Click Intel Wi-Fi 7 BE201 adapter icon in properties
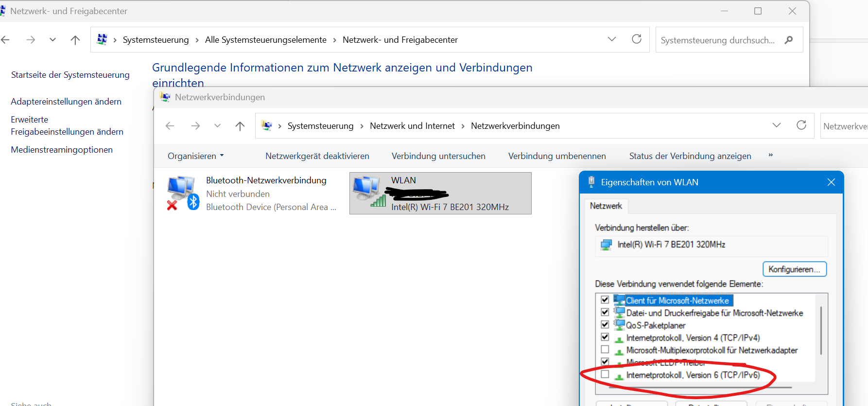Viewport: 868px width, 406px height. 606,245
